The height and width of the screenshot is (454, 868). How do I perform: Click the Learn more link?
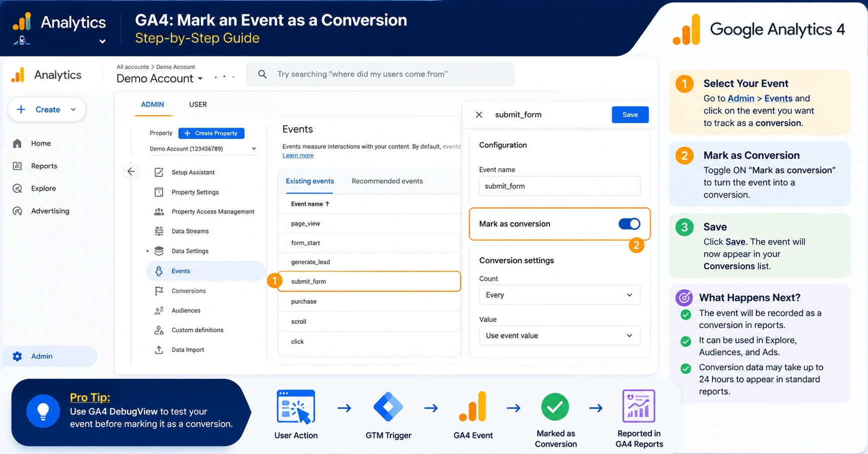tap(298, 156)
